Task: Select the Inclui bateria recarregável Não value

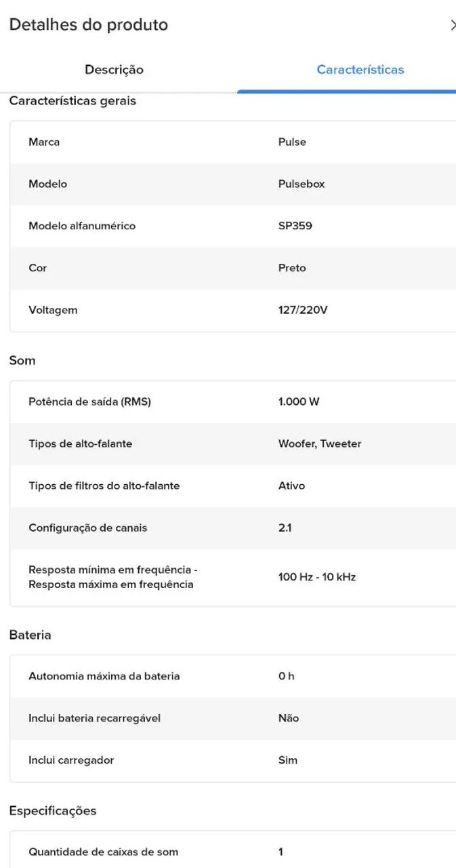Action: pyautogui.click(x=289, y=718)
